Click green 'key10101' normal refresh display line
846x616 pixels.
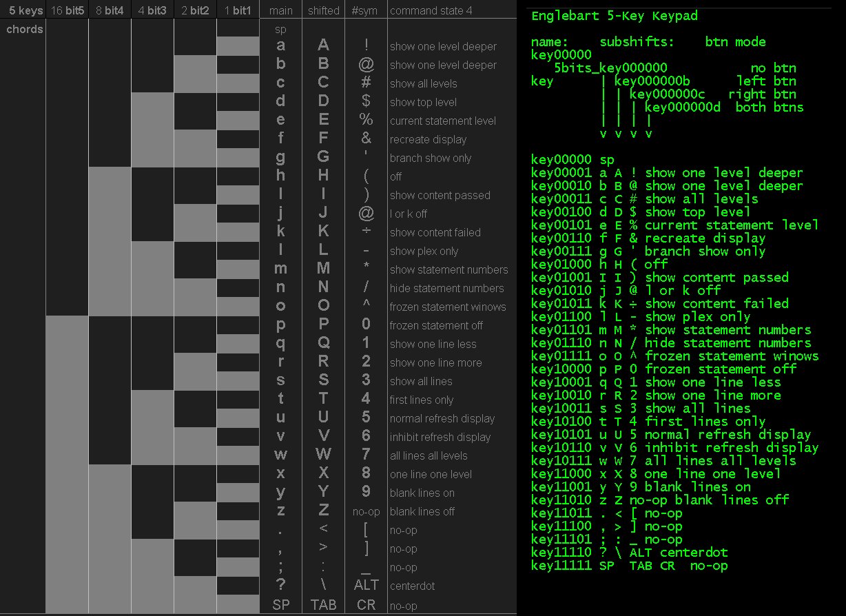(671, 435)
